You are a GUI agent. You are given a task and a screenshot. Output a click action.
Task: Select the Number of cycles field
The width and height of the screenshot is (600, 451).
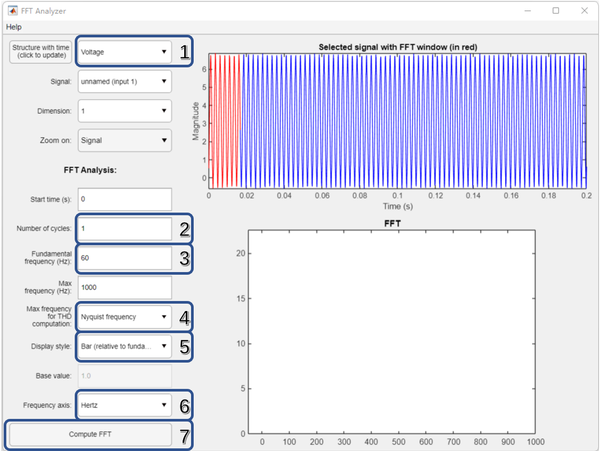[x=125, y=228]
